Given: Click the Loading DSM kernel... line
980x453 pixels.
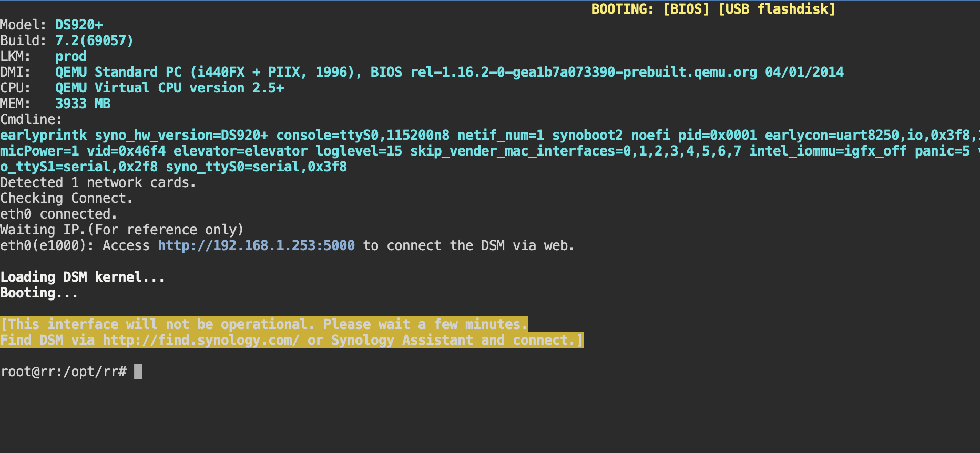Looking at the screenshot, I should (83, 277).
